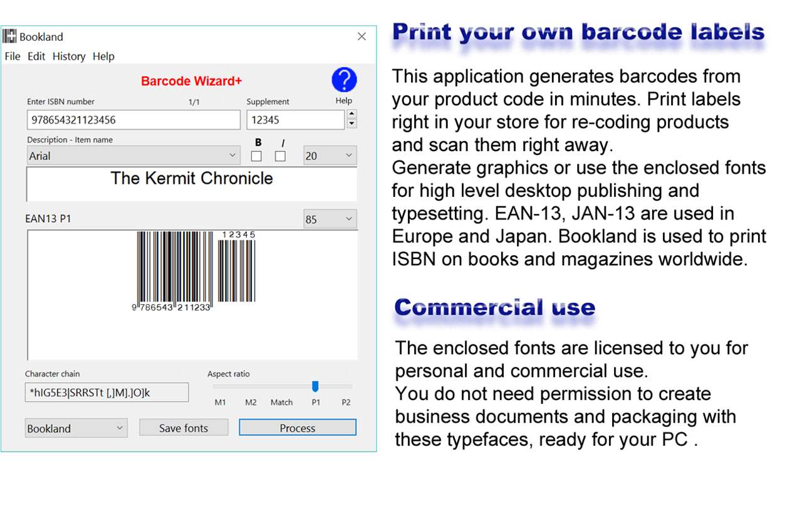The image size is (812, 508).
Task: Click the M2 aspect ratio label
Action: coord(251,403)
